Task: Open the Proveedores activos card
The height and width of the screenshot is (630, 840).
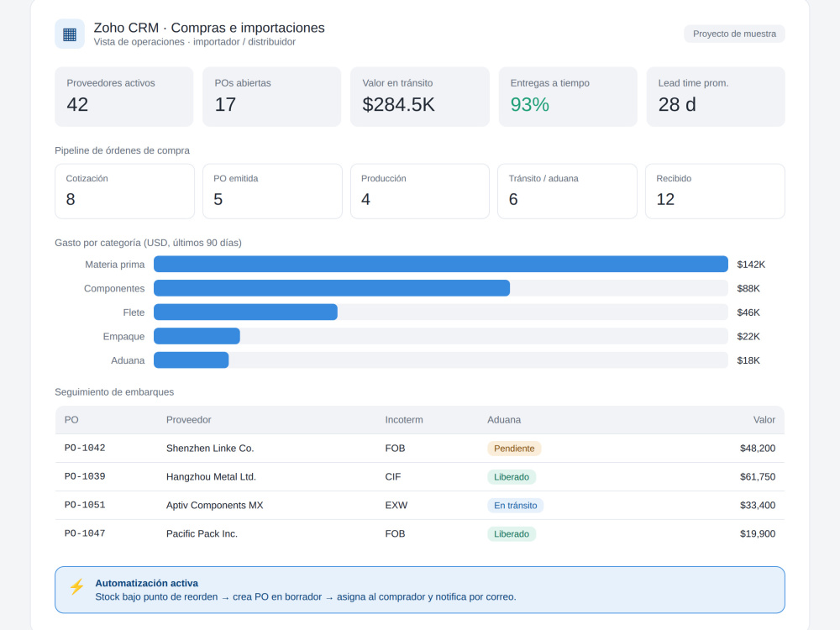Action: pos(124,97)
